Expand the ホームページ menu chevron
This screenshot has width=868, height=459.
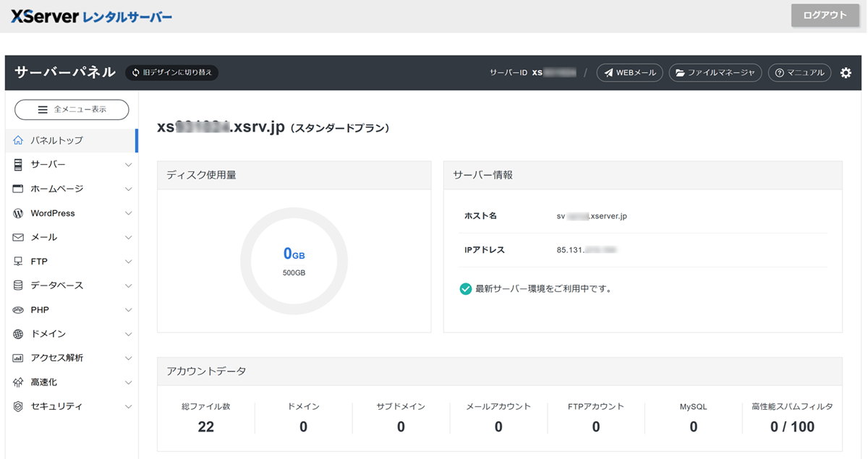128,189
